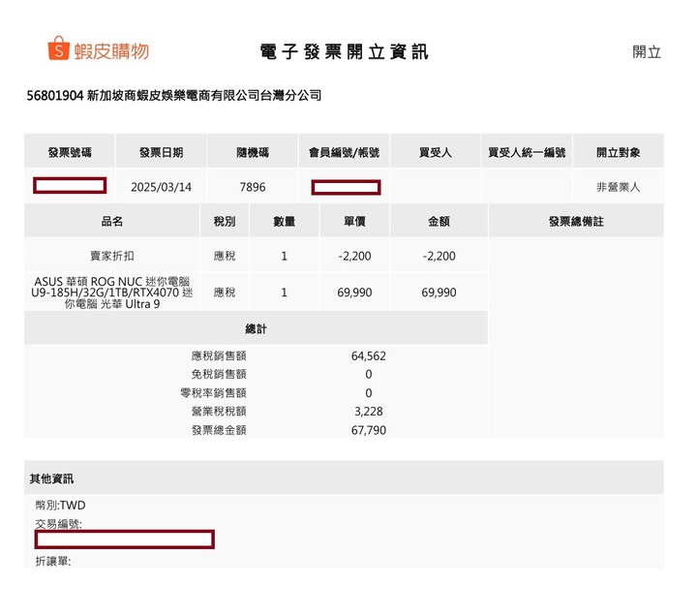Click the 開立 status text at top right

(x=647, y=52)
